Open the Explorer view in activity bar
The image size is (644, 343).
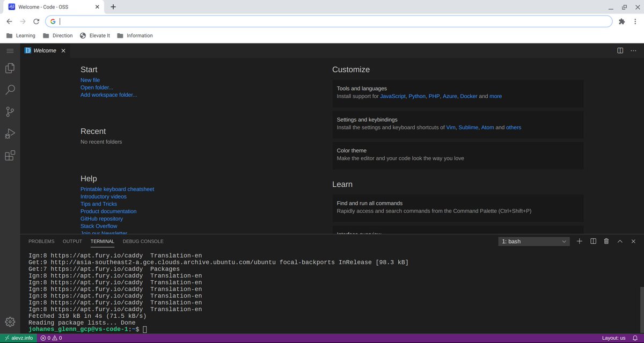click(x=10, y=68)
